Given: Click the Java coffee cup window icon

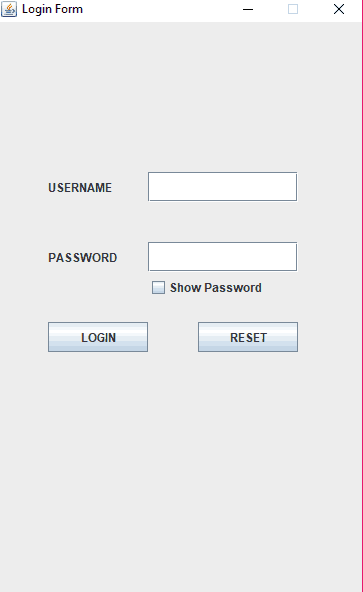Looking at the screenshot, I should pyautogui.click(x=9, y=9).
